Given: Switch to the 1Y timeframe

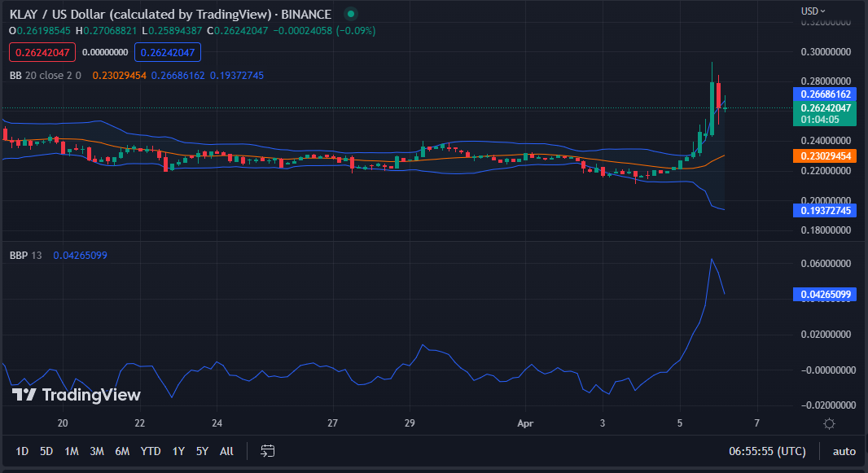Looking at the screenshot, I should pyautogui.click(x=178, y=450).
